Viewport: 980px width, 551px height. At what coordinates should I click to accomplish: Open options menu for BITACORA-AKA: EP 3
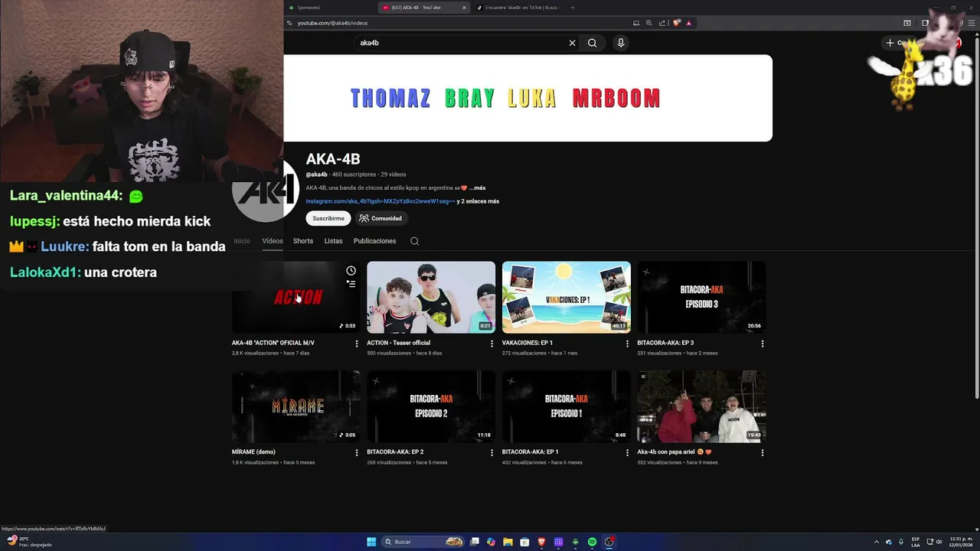click(762, 344)
